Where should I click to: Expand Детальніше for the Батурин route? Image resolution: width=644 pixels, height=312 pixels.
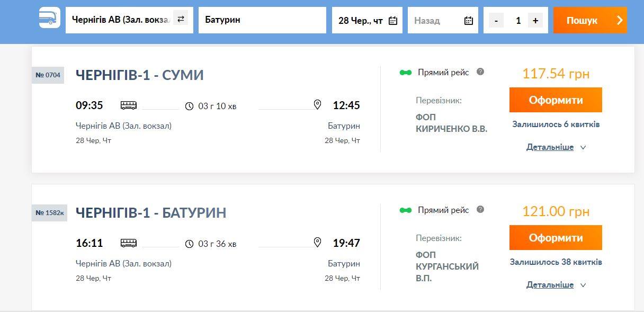pyautogui.click(x=550, y=285)
